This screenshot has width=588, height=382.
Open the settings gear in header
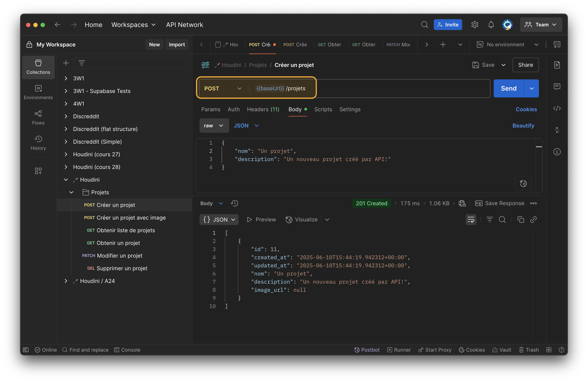475,25
